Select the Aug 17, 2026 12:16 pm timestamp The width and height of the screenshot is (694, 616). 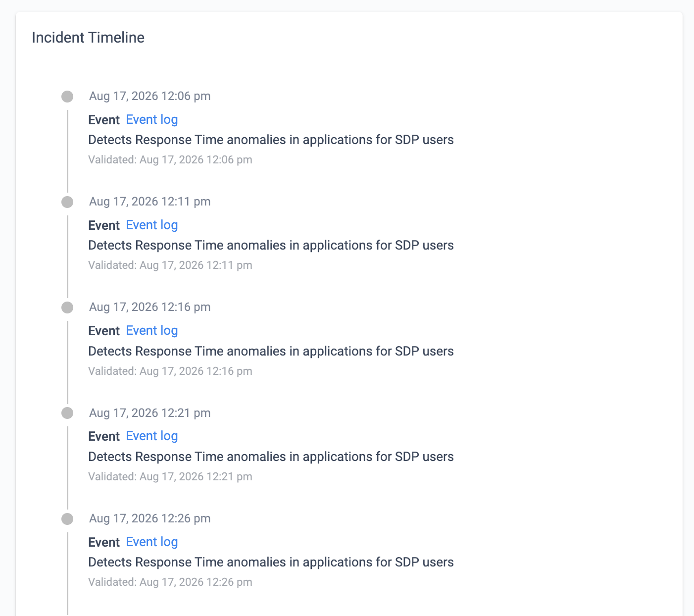click(150, 307)
